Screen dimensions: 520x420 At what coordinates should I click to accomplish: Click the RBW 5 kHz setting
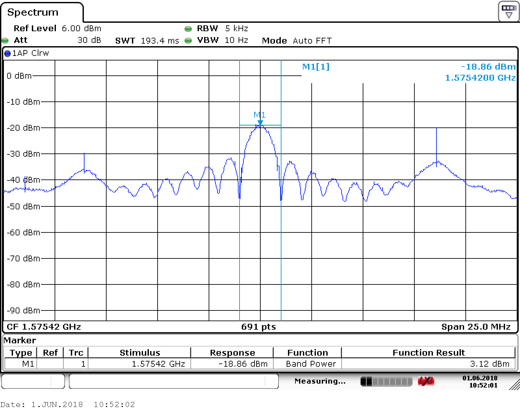pyautogui.click(x=237, y=29)
